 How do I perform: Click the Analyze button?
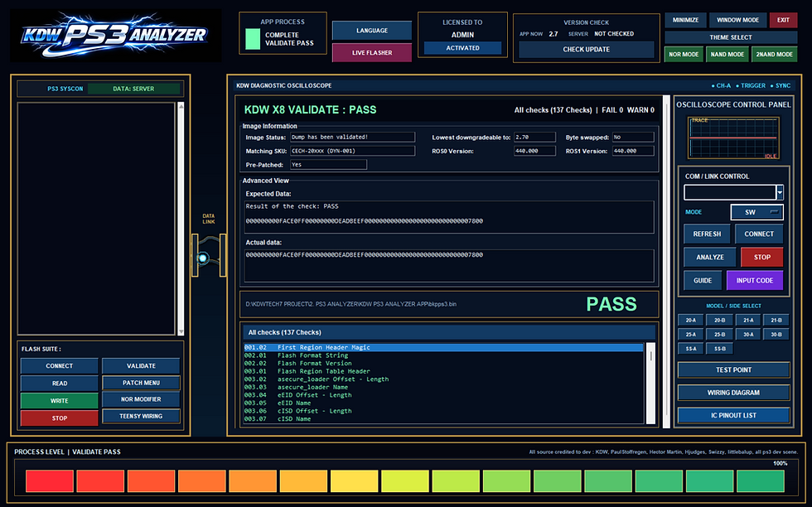pyautogui.click(x=710, y=258)
